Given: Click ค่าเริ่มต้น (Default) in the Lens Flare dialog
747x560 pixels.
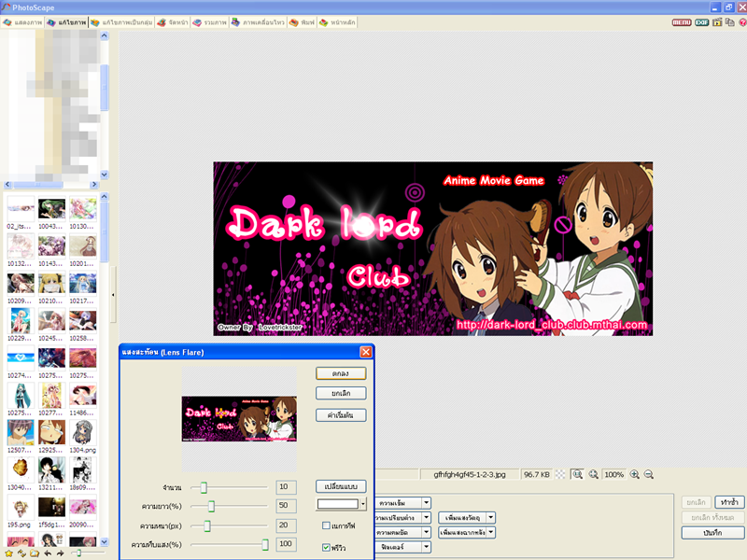Looking at the screenshot, I should [x=341, y=415].
